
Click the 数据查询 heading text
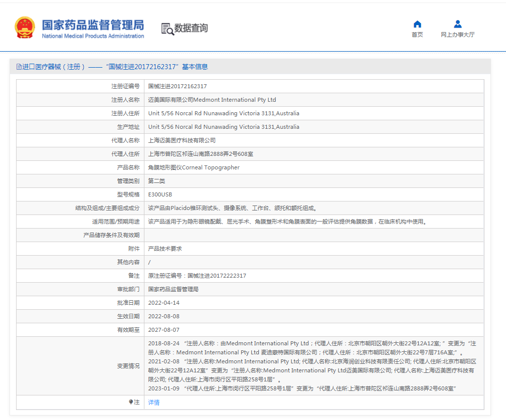click(x=191, y=28)
